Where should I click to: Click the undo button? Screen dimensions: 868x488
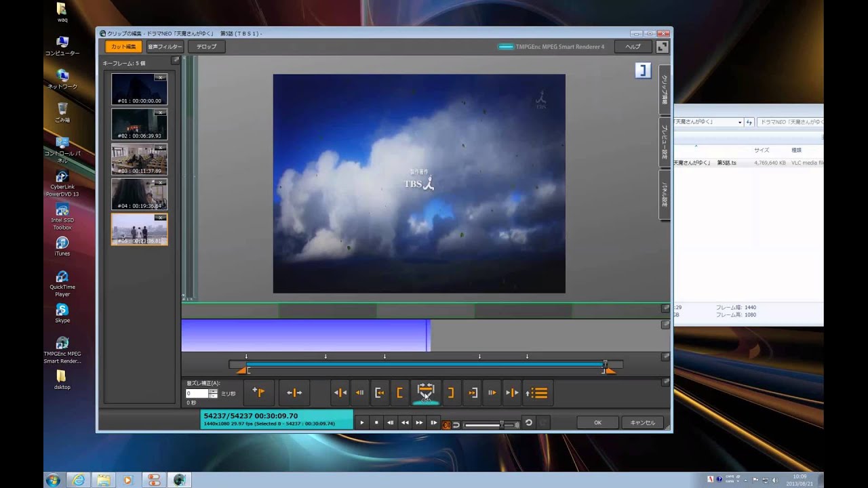528,423
